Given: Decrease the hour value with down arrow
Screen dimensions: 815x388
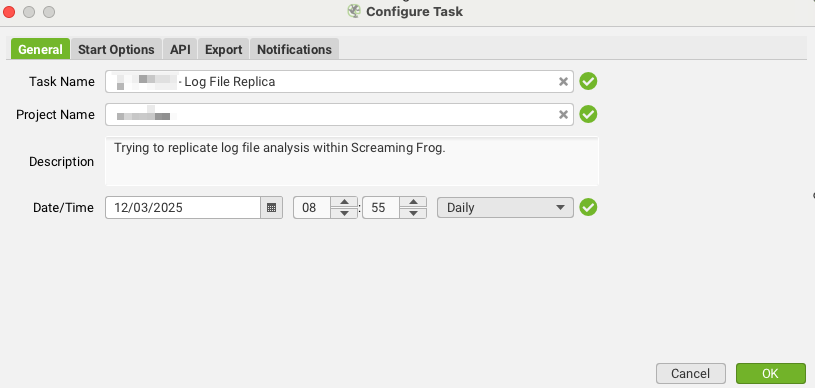Looking at the screenshot, I should [344, 213].
